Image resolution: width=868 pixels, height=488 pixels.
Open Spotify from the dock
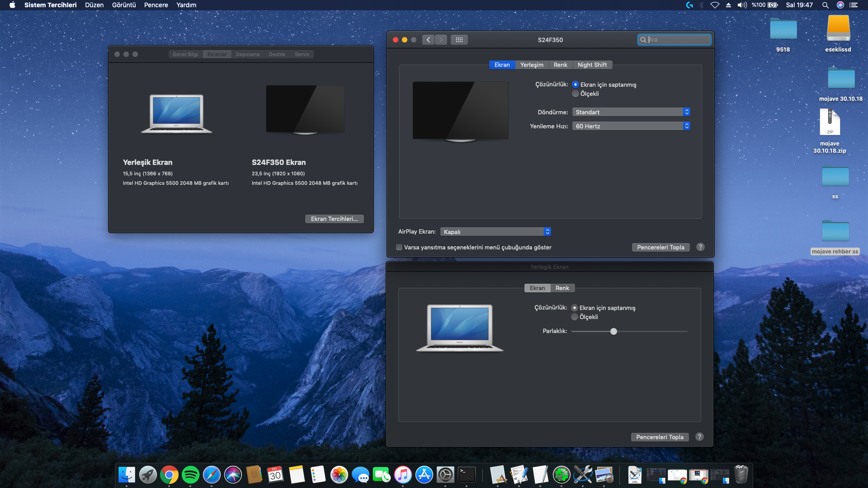tap(190, 475)
